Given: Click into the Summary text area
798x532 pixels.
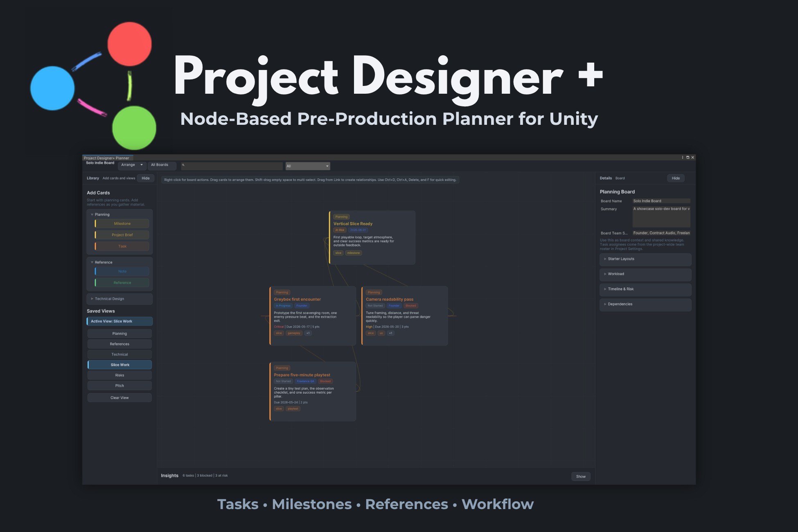Looking at the screenshot, I should tap(661, 216).
